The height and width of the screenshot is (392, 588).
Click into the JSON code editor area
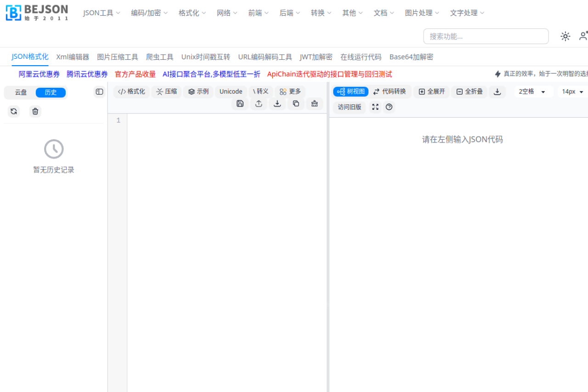tap(227, 253)
